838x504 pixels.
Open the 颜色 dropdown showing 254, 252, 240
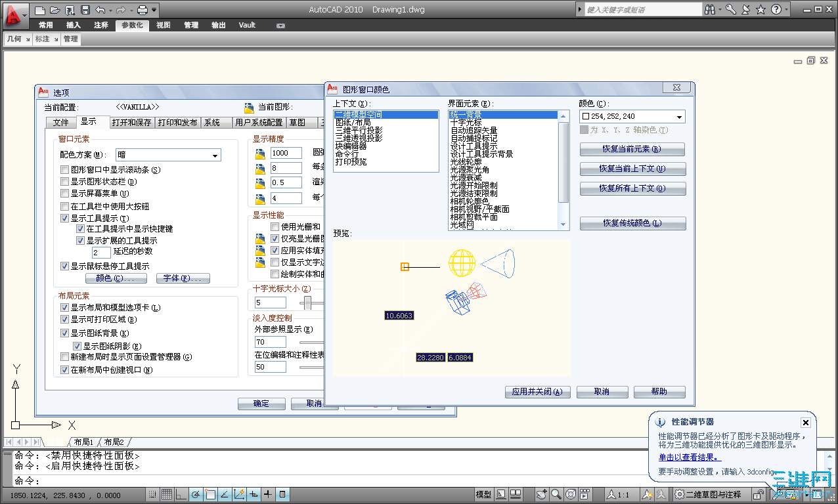click(x=680, y=116)
